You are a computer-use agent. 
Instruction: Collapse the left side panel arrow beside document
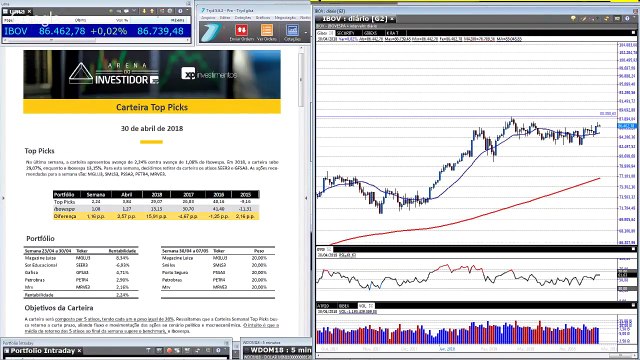(x=3, y=198)
